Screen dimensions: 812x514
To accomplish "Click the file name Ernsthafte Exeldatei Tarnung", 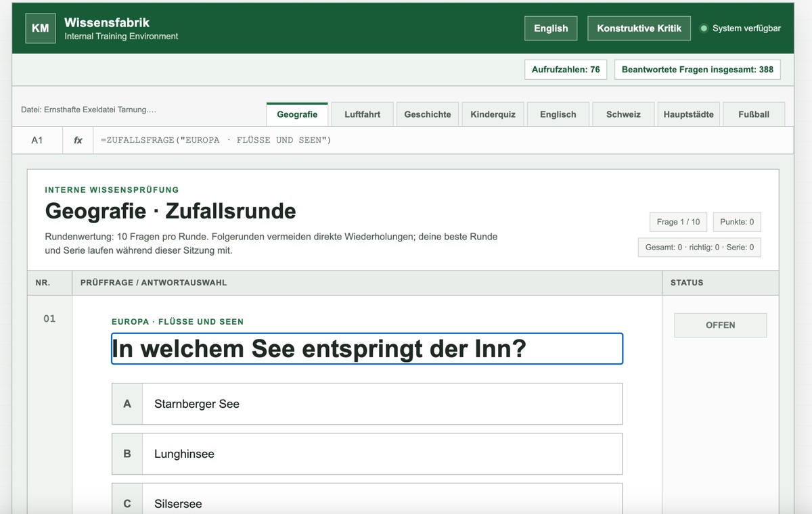I will click(x=89, y=110).
